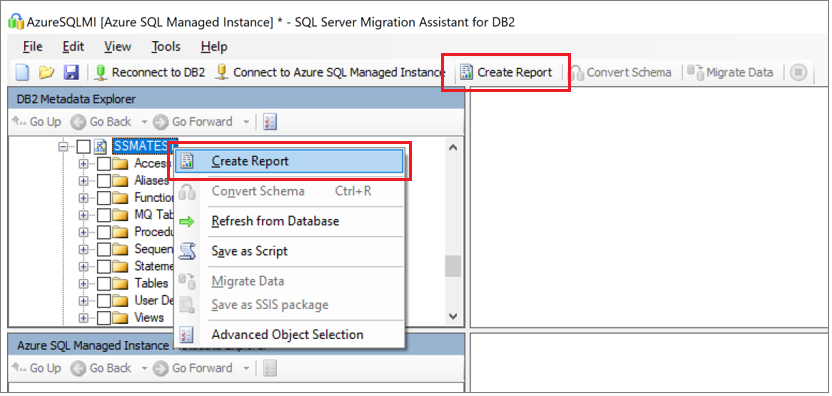This screenshot has width=832, height=396.
Task: Open Go Forward history dropdown in DB2 explorer
Action: (246, 122)
